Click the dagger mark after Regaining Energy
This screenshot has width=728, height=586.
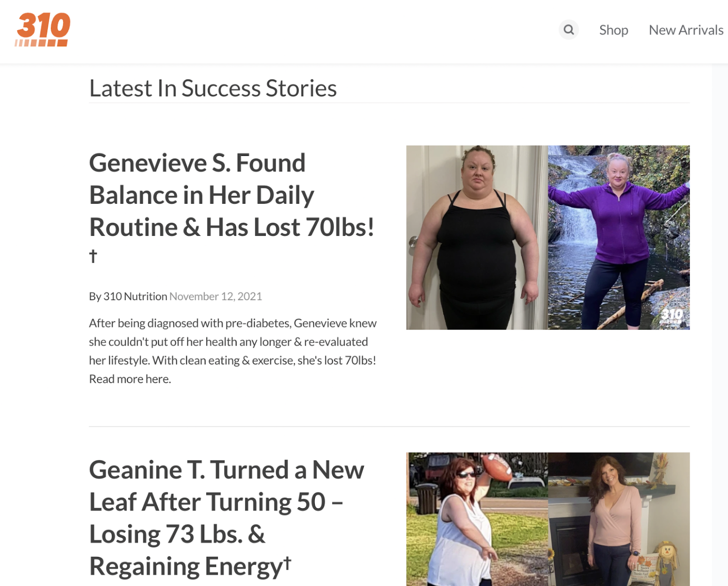click(287, 562)
